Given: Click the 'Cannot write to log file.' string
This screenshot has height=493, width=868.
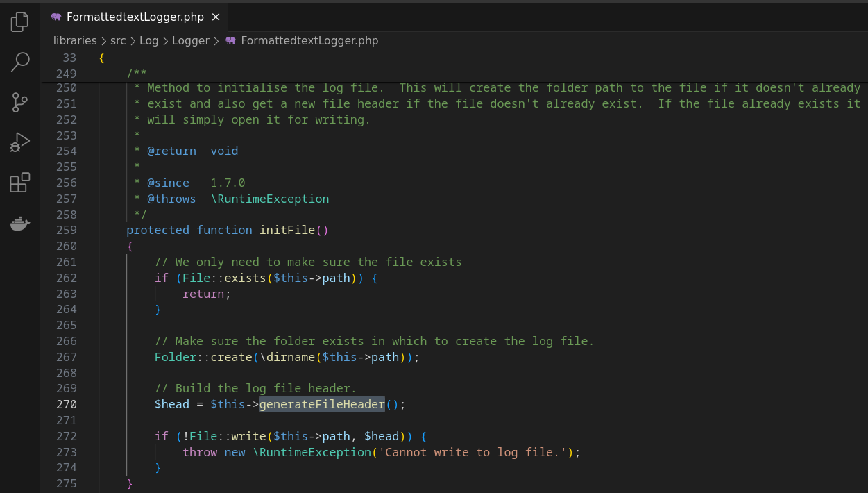Looking at the screenshot, I should point(473,452).
